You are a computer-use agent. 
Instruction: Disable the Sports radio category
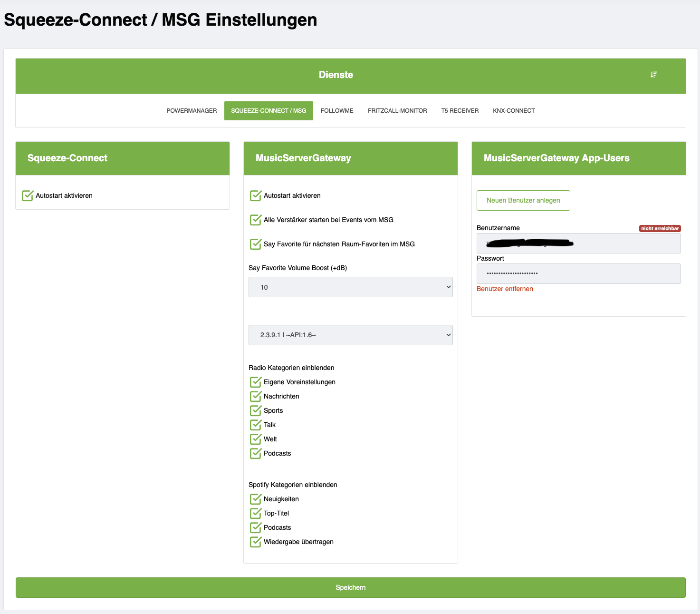click(256, 410)
